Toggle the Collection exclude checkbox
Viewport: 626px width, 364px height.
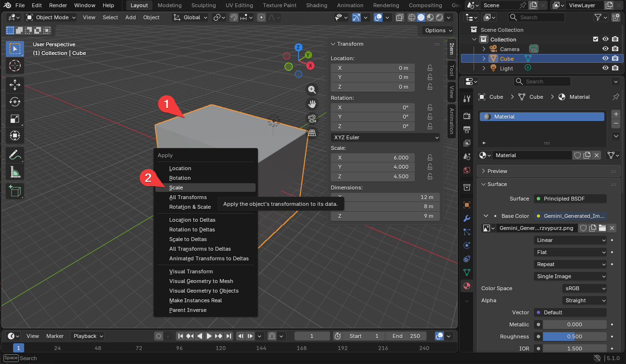(x=596, y=40)
